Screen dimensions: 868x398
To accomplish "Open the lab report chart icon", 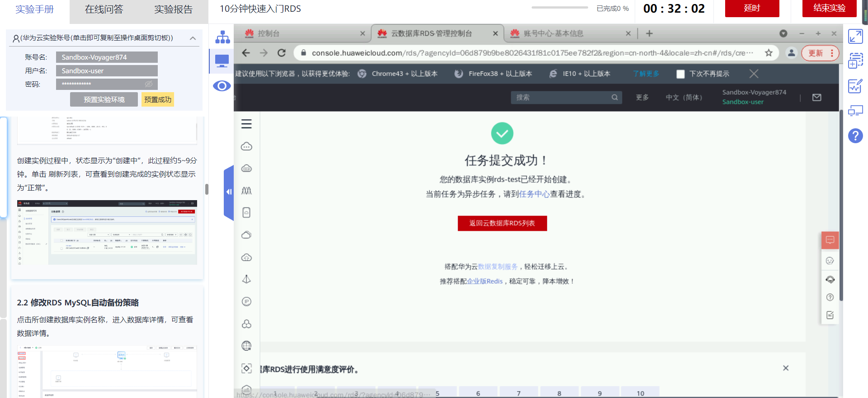I will (855, 86).
